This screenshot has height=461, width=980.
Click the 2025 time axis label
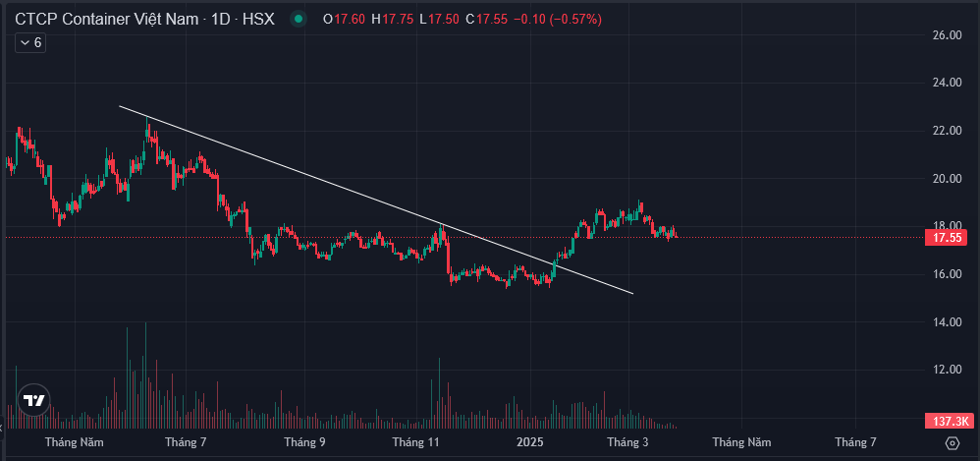pos(530,443)
